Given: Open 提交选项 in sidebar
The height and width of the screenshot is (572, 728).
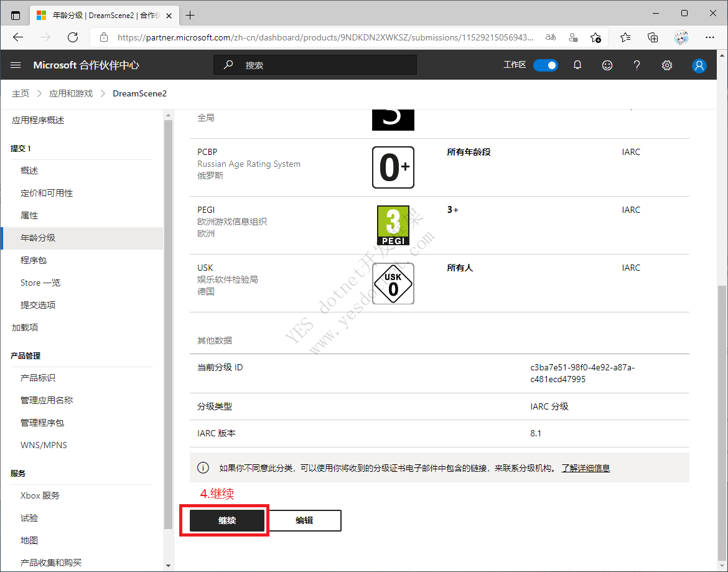Looking at the screenshot, I should point(37,305).
